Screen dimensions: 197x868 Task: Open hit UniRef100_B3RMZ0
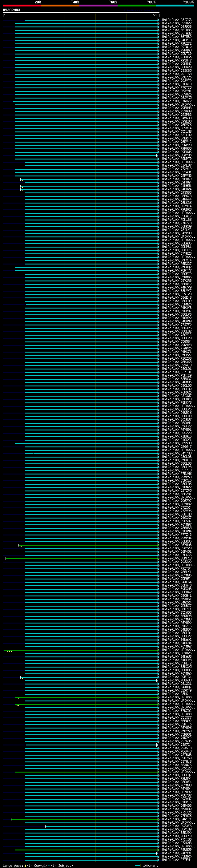click(x=177, y=304)
